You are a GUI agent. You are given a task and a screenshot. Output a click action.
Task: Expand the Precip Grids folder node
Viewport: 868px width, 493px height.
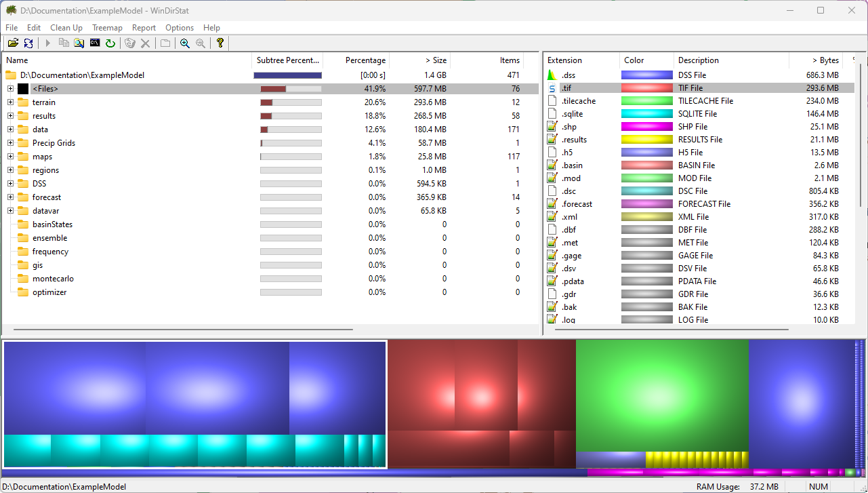[10, 143]
